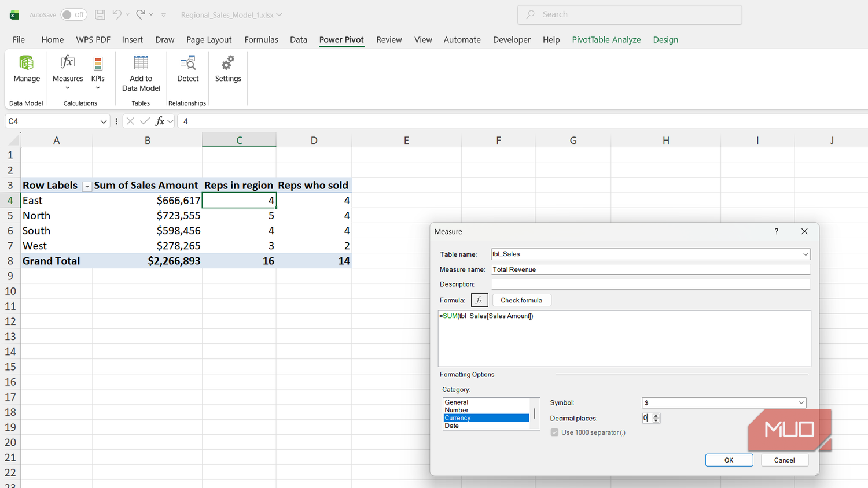Select Date category
868x488 pixels.
pos(486,426)
